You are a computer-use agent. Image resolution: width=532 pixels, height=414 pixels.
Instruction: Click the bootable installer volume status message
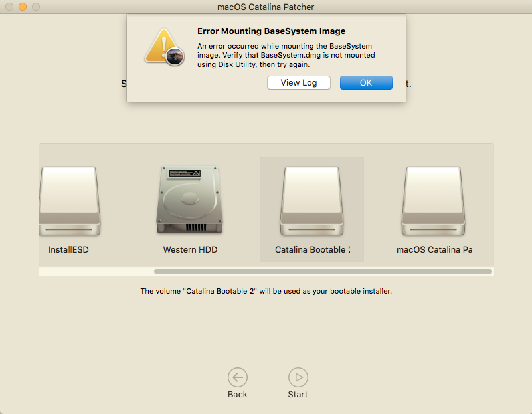(x=266, y=291)
